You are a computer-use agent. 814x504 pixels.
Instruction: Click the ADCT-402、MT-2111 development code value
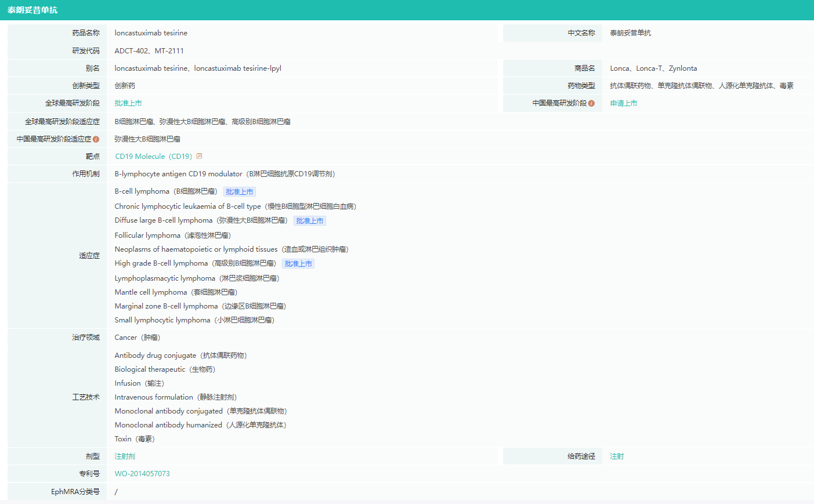point(149,51)
